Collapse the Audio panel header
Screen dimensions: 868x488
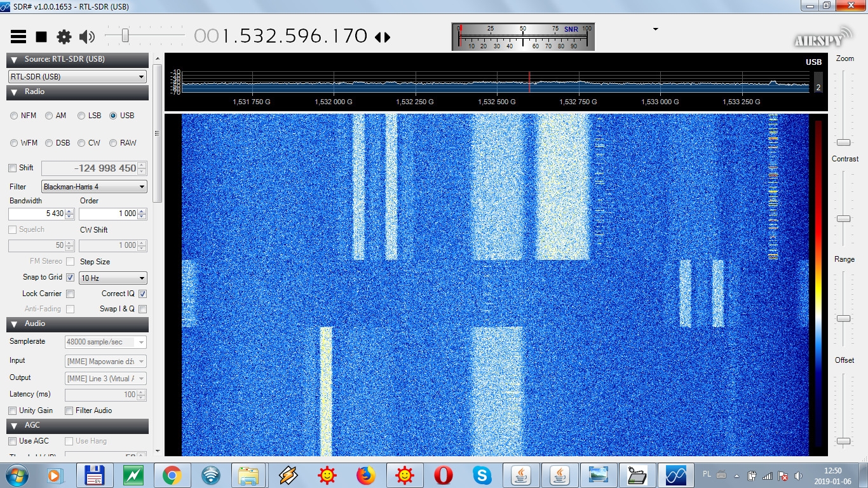coord(78,324)
